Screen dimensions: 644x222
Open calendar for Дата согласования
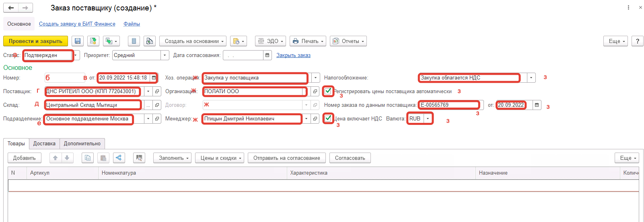click(267, 55)
